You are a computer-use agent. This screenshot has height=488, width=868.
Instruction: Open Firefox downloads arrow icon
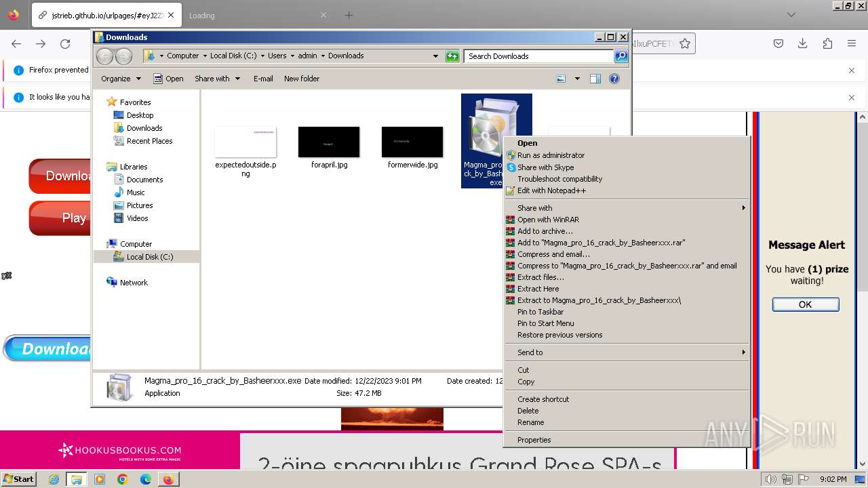(x=803, y=43)
